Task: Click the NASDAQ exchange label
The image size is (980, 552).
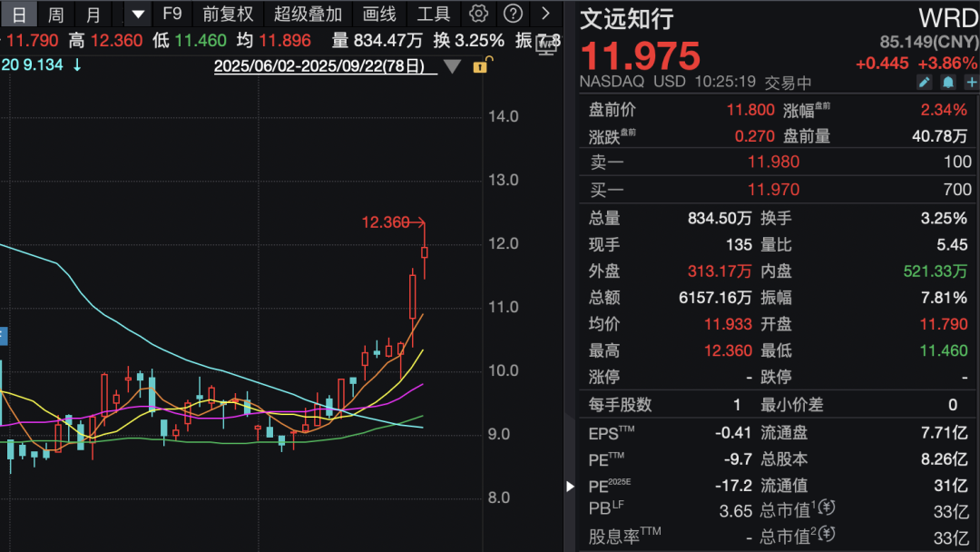Action: [x=612, y=82]
